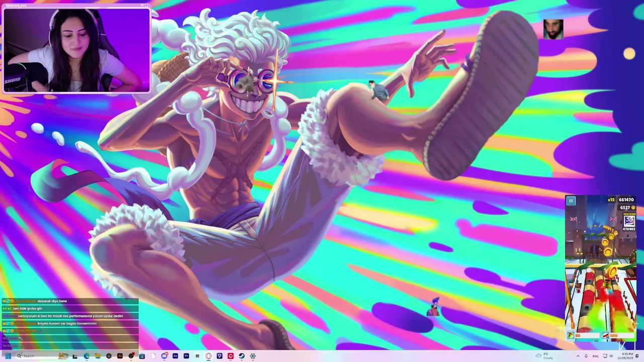Screen dimensions: 644x362
Task: Switch the ENG input language indicator
Action: click(596, 356)
